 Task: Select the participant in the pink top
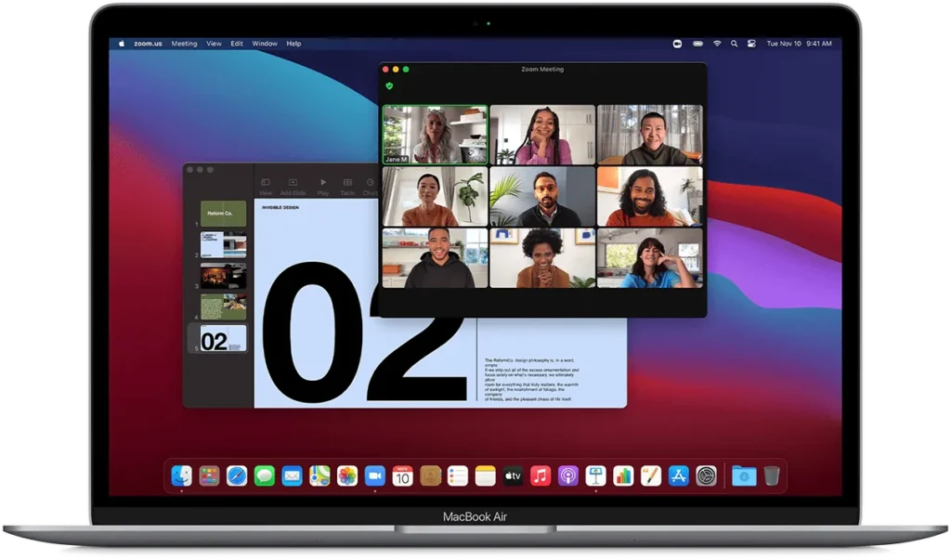542,135
